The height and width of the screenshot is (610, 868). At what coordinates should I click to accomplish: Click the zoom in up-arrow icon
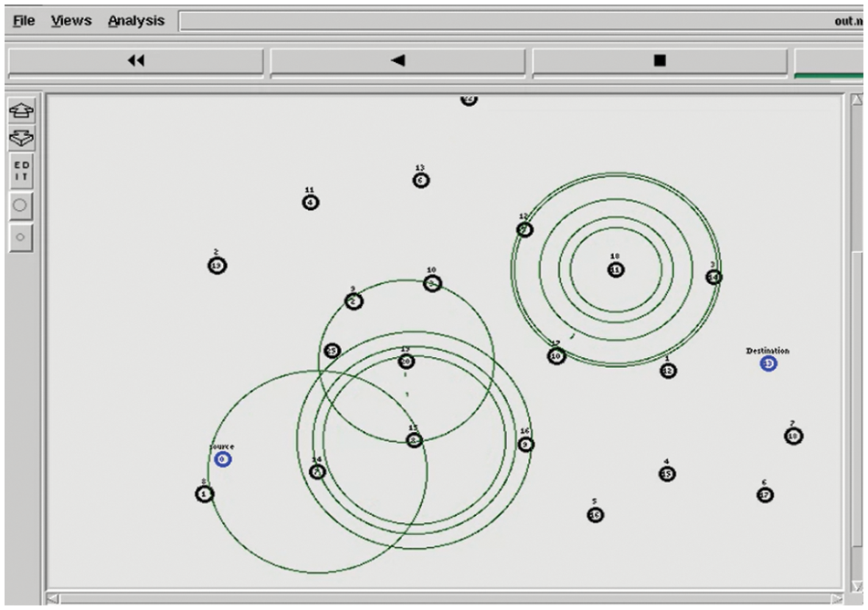pos(20,110)
